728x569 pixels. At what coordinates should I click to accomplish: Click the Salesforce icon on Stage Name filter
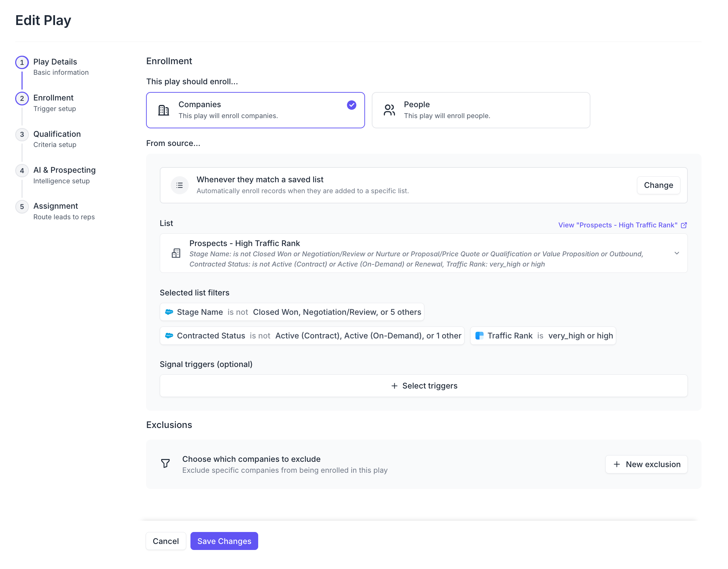click(169, 312)
